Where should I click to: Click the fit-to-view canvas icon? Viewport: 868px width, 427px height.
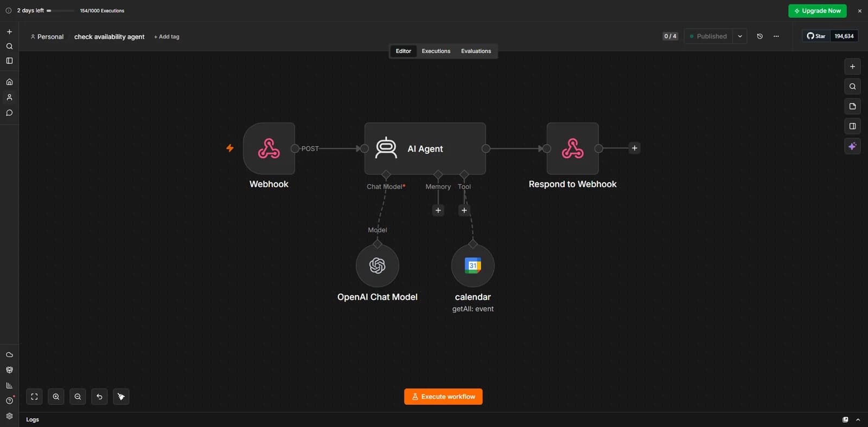tap(34, 397)
